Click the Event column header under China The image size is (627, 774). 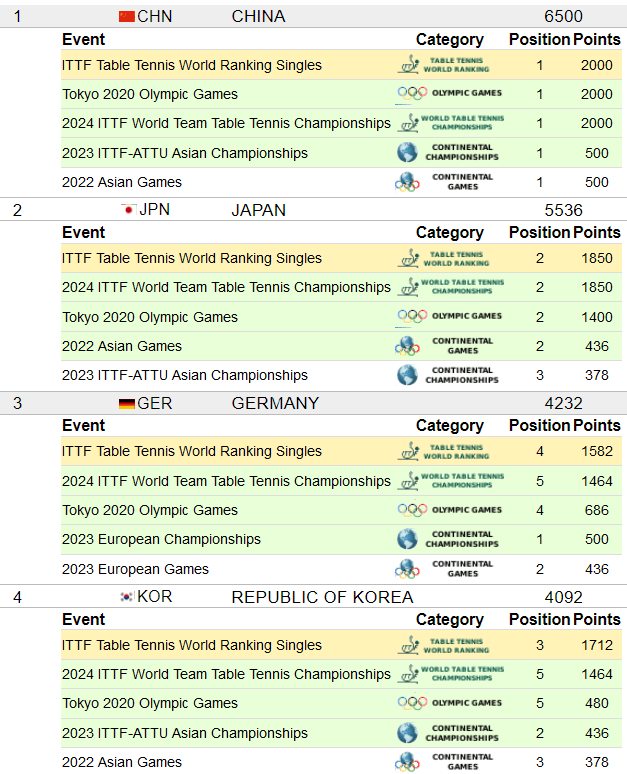pyautogui.click(x=83, y=39)
